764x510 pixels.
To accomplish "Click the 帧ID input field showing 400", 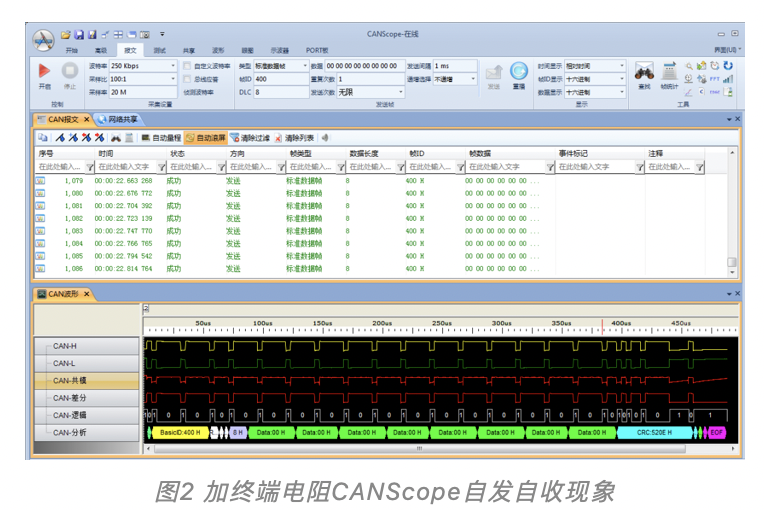I will (x=281, y=79).
